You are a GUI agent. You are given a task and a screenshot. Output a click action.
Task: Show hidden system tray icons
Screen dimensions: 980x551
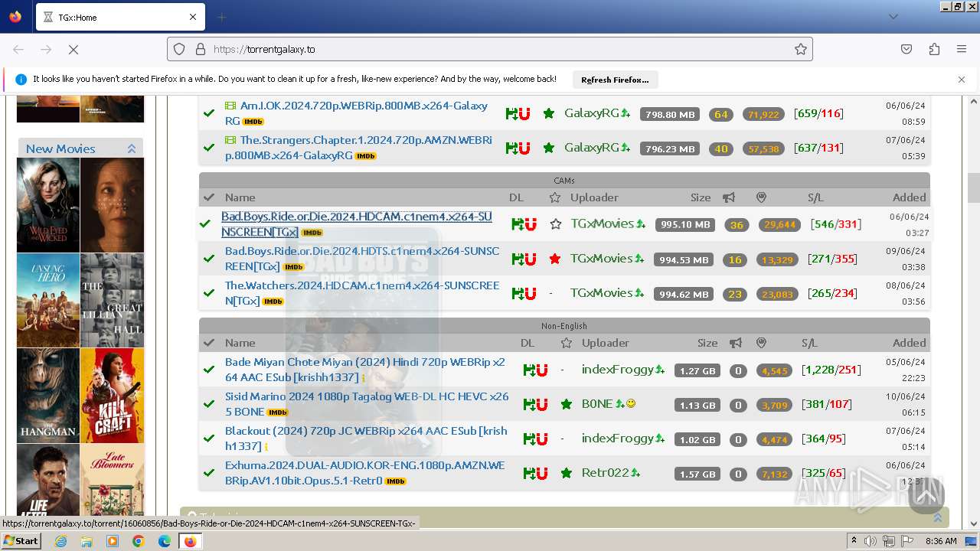click(x=854, y=541)
